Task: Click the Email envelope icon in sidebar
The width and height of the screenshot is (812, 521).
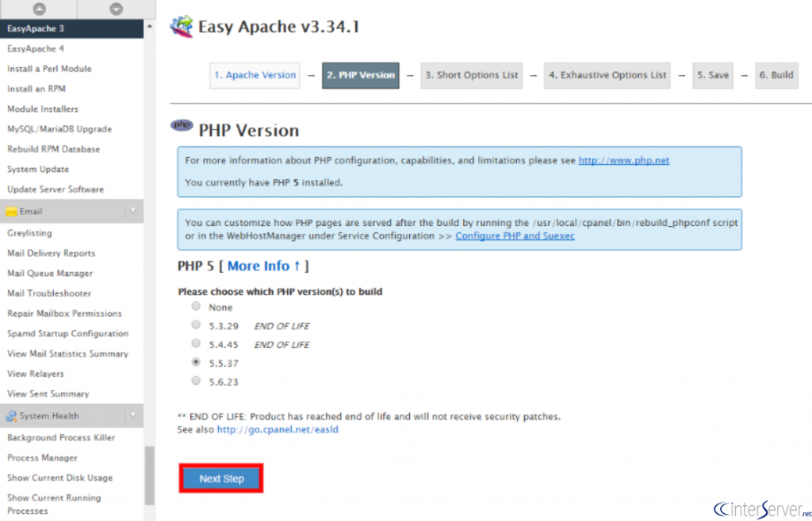Action: (x=11, y=211)
